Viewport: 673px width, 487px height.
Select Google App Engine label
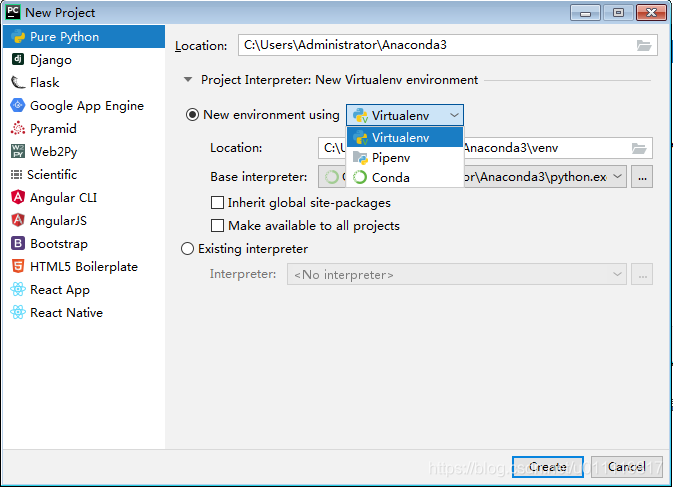pos(87,106)
